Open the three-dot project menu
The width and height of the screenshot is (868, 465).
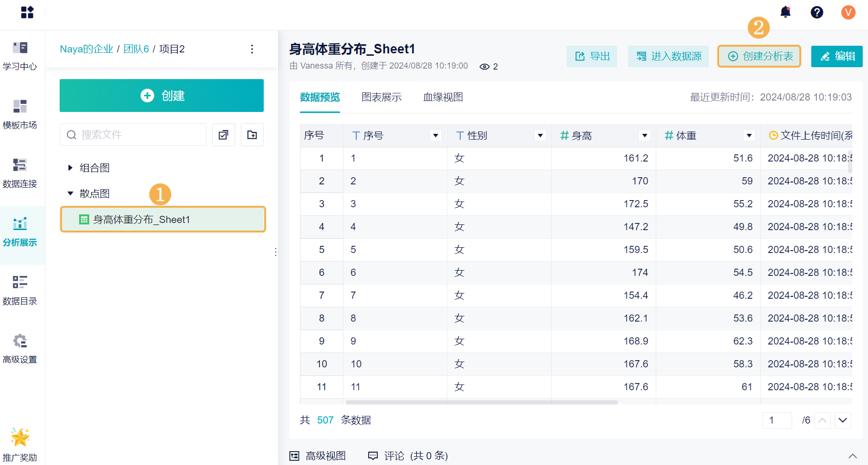(252, 49)
